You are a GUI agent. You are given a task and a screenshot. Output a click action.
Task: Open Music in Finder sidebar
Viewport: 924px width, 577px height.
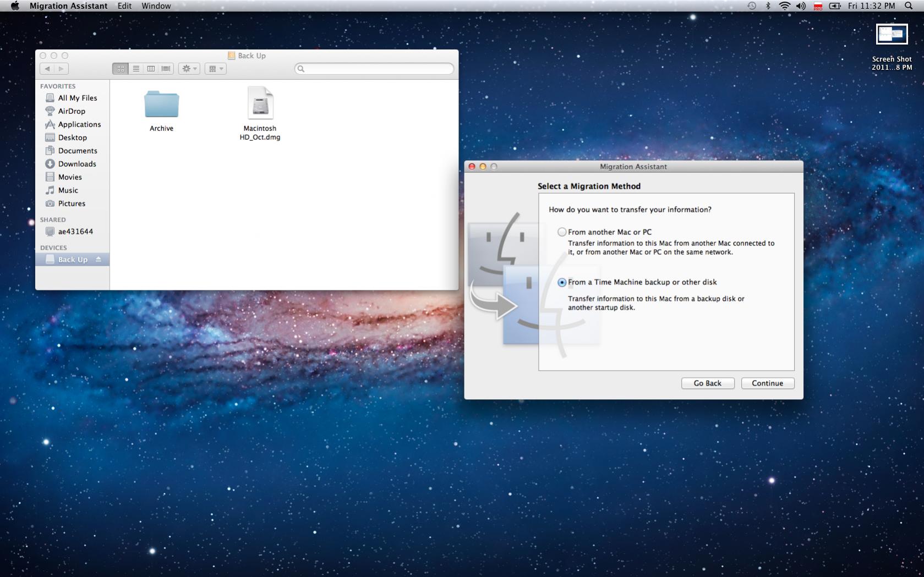pyautogui.click(x=72, y=190)
